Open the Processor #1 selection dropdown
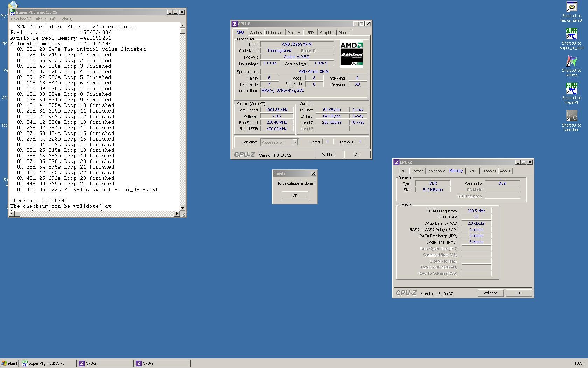 [295, 142]
